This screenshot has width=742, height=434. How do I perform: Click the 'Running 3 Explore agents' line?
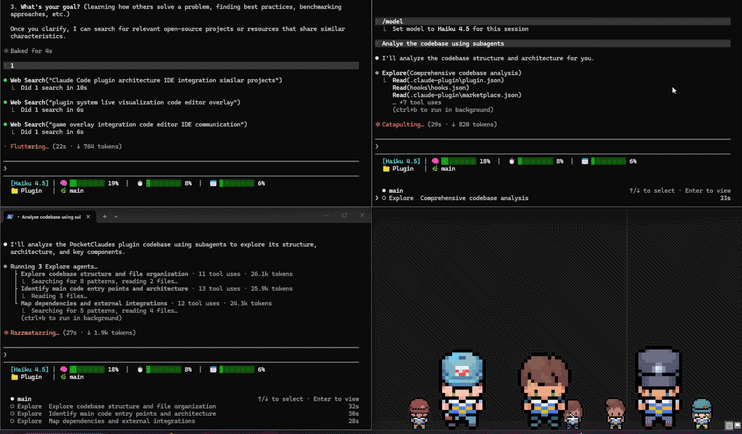pyautogui.click(x=54, y=266)
